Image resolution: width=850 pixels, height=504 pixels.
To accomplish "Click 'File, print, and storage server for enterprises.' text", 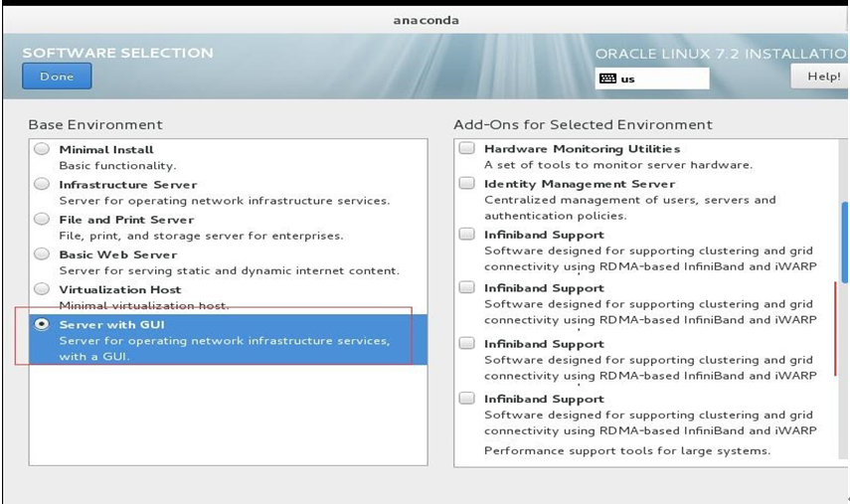I will (x=201, y=236).
